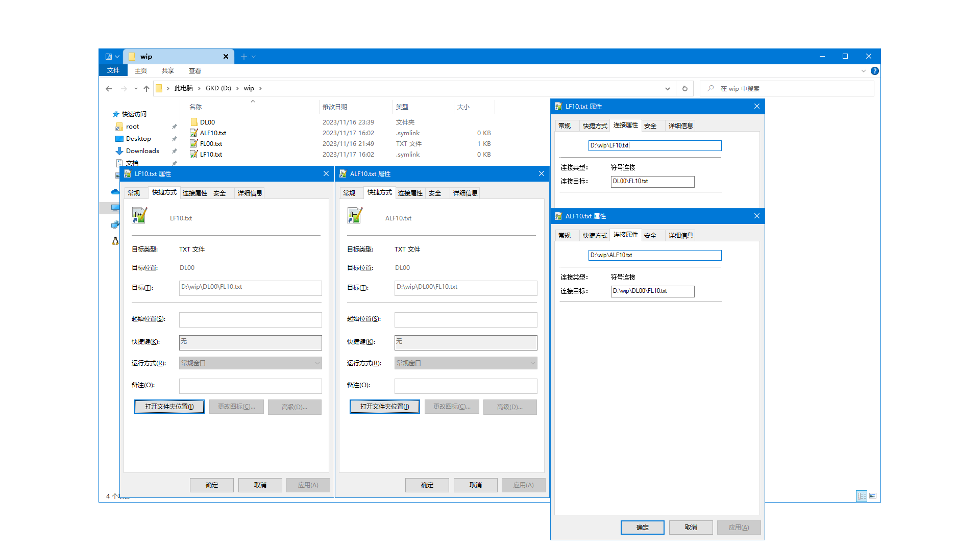
Task: Click 取消 in the ALF10.txt properties dialog
Action: pyautogui.click(x=475, y=485)
